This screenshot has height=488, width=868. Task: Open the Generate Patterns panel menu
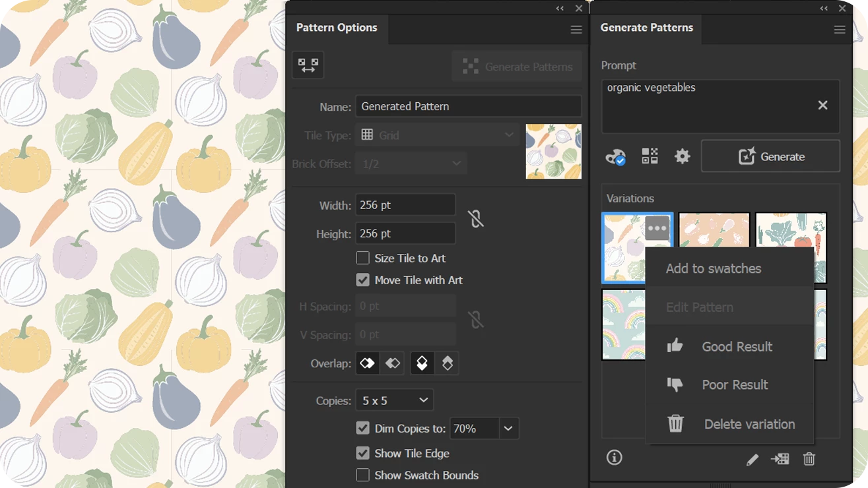coord(840,30)
